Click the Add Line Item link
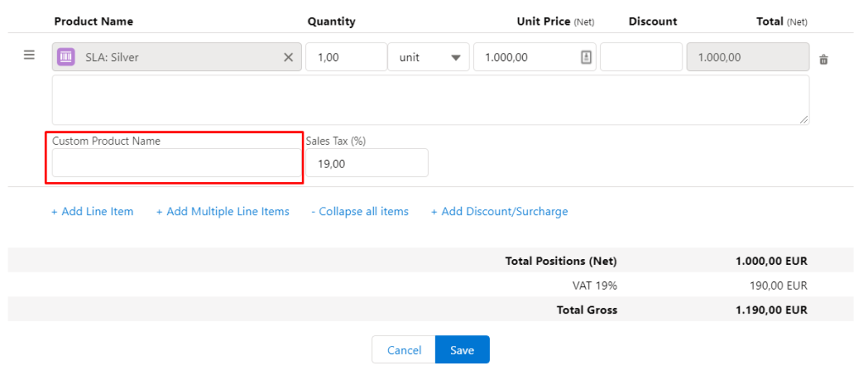Screen dimensions: 868x370 (x=92, y=212)
